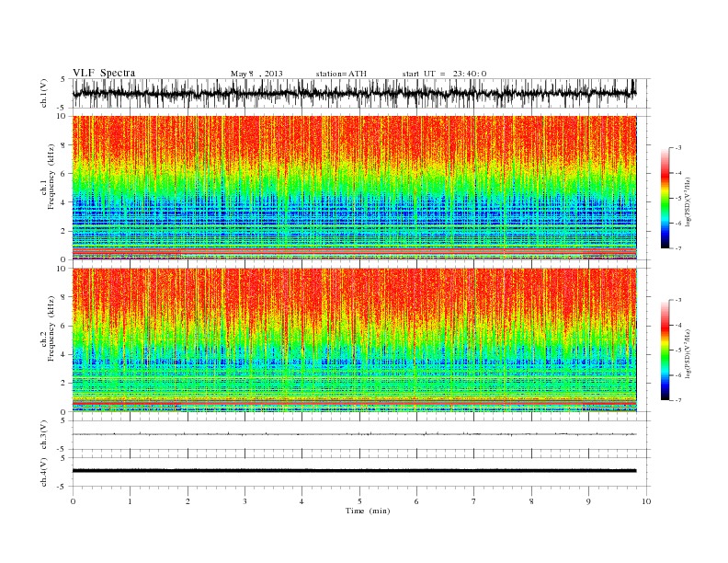Click the "1" tick on time axis
The image size is (728, 563).
(x=131, y=501)
